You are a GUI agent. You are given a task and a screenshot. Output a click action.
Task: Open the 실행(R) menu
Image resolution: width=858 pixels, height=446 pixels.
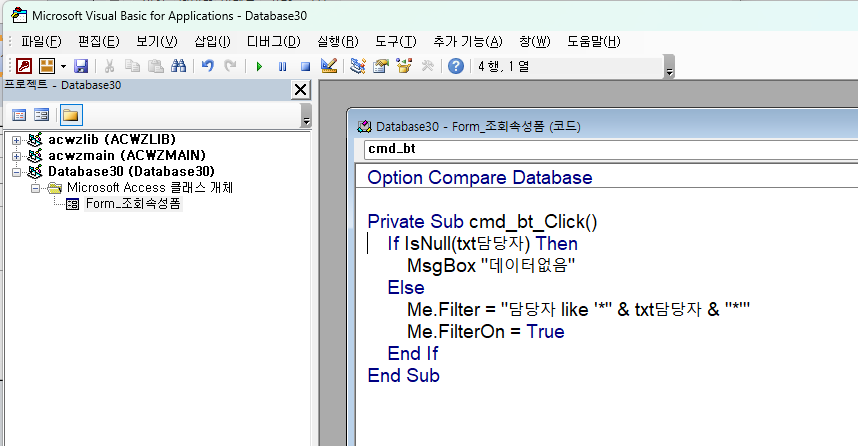[x=338, y=42]
